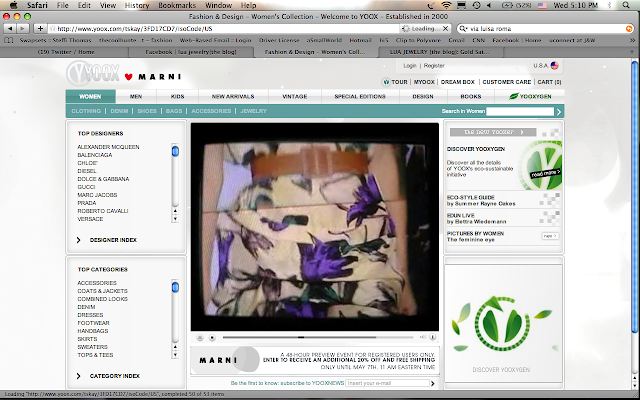
Task: Click the YOOX logo
Action: point(93,73)
